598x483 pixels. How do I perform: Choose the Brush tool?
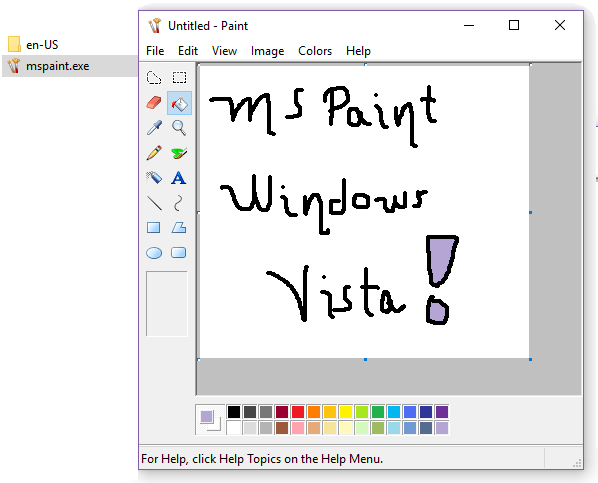pyautogui.click(x=179, y=153)
